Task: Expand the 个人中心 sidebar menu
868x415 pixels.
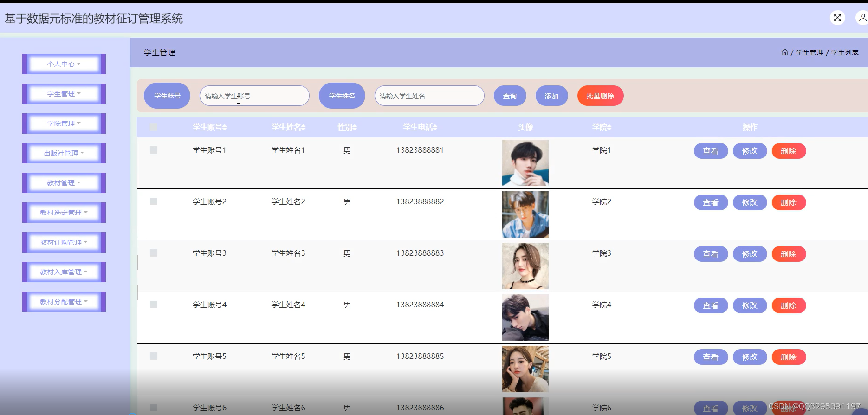Action: click(64, 64)
